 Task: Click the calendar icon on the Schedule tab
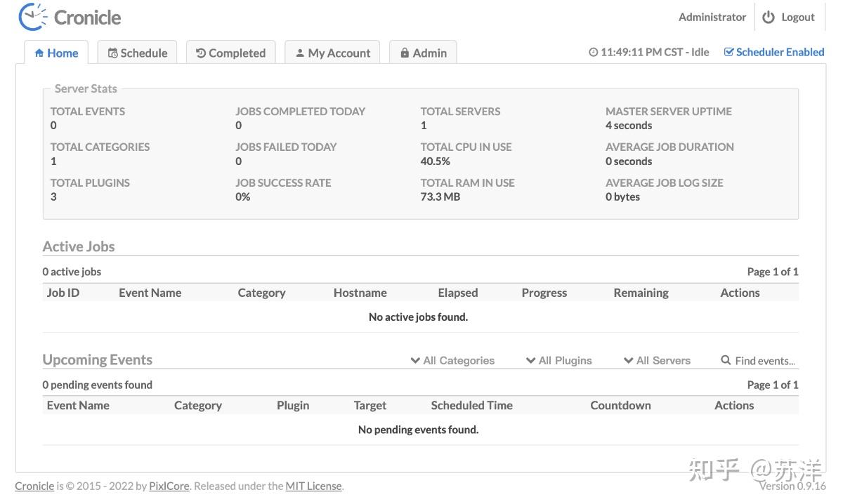point(112,53)
